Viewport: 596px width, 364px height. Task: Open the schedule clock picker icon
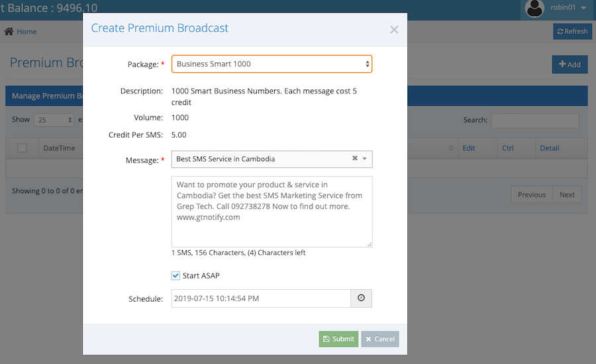point(361,298)
